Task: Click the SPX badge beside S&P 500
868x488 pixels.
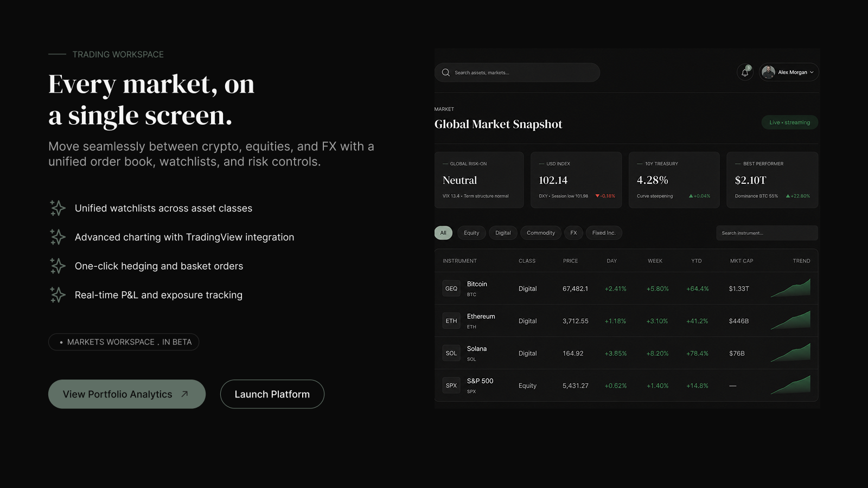Action: click(x=451, y=386)
